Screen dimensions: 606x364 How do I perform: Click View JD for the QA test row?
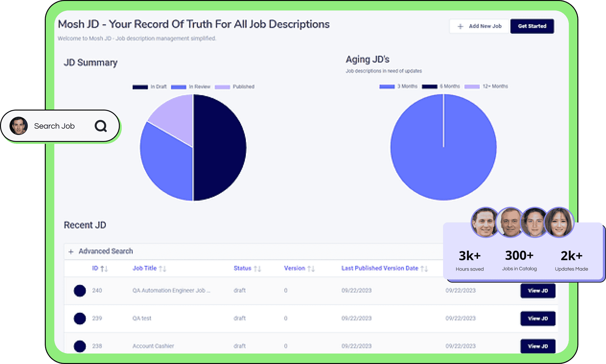click(538, 318)
